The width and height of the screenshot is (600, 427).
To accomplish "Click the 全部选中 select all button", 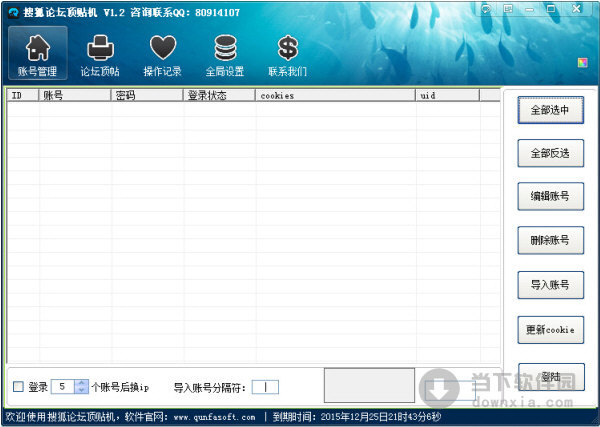I will tap(550, 111).
